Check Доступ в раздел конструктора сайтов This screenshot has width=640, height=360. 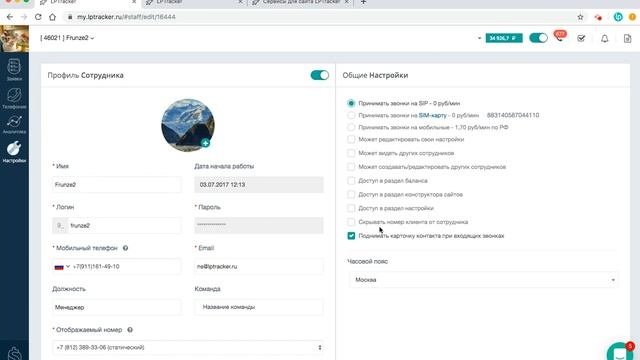pos(351,194)
